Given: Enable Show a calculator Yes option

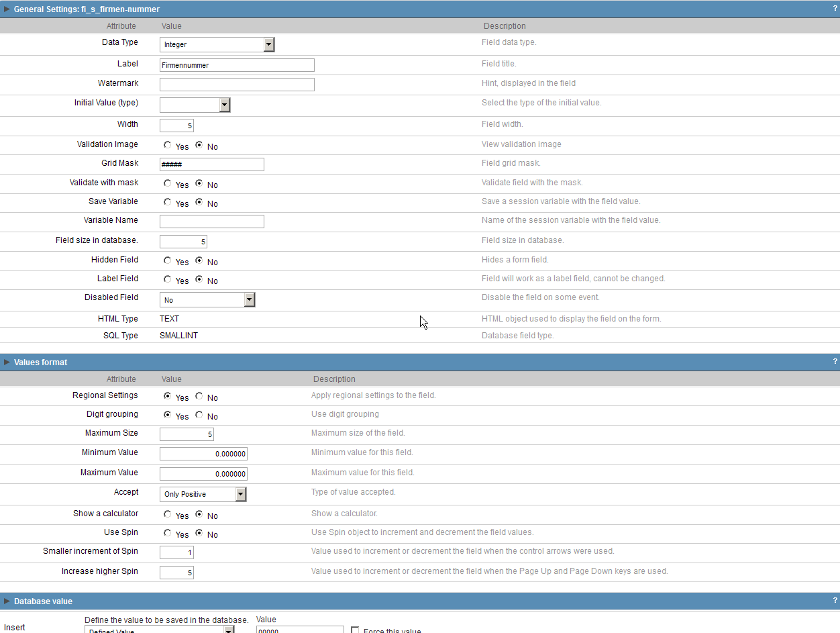Looking at the screenshot, I should coord(167,514).
